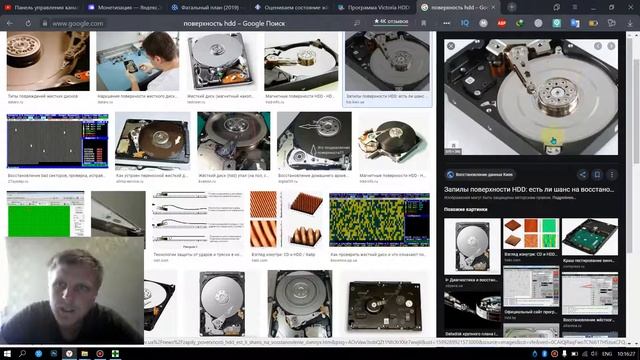Open more options for previewed image
Image resolution: width=640 pixels, height=360 pixels.
[x=612, y=175]
